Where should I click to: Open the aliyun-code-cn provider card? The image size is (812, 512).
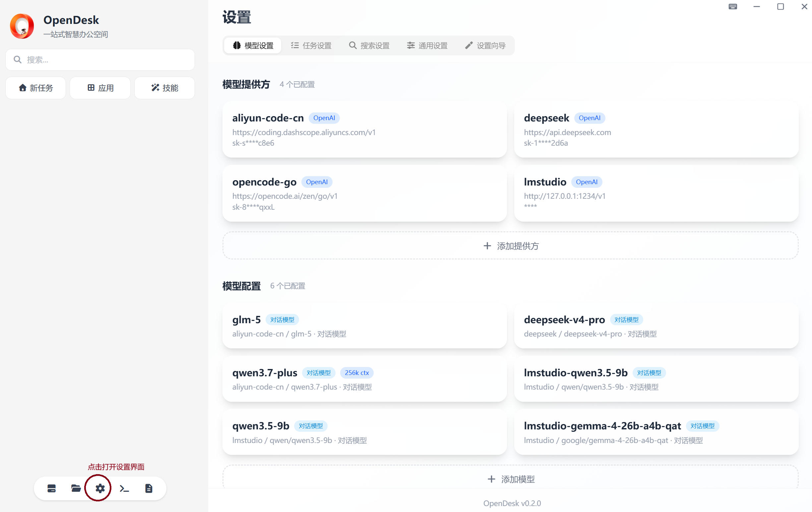364,129
